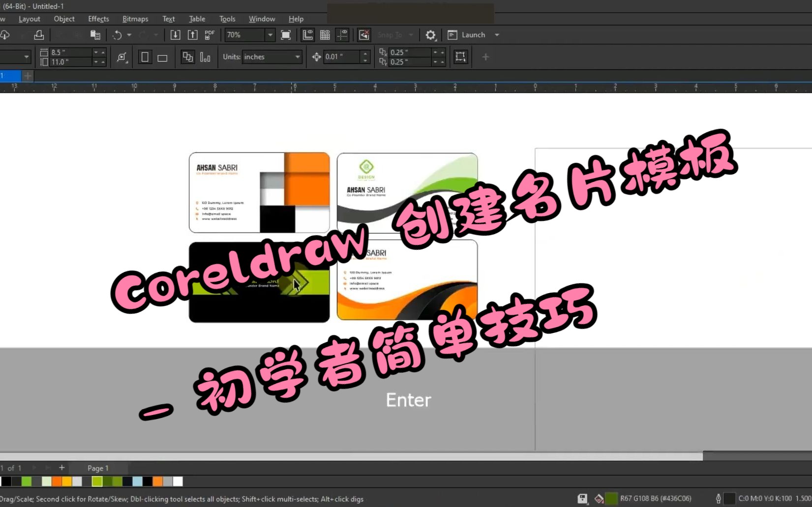Screen dimensions: 812x507
Task: Expand the Undo history arrow
Action: click(129, 35)
